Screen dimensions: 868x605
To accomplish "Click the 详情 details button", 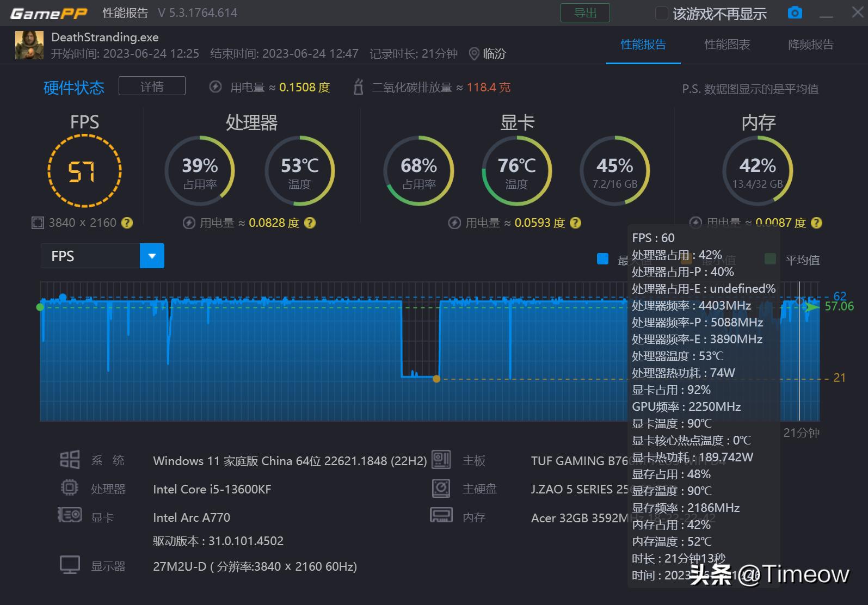I will (x=152, y=87).
